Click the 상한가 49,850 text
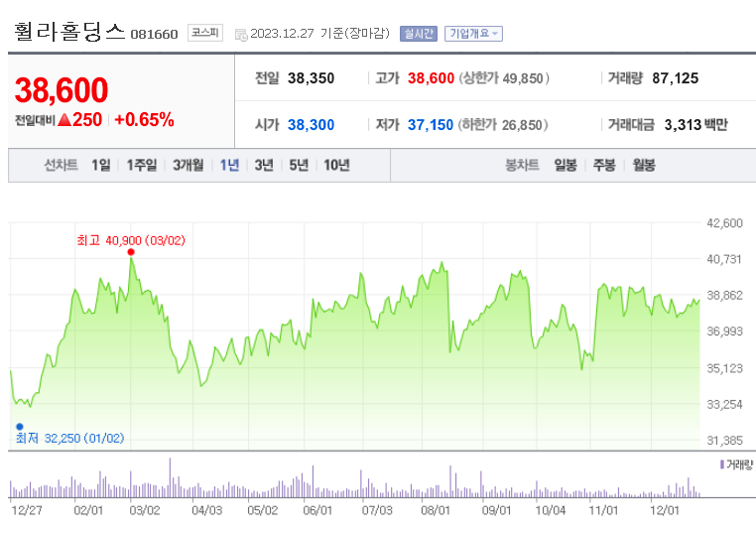The height and width of the screenshot is (534, 756). (504, 78)
